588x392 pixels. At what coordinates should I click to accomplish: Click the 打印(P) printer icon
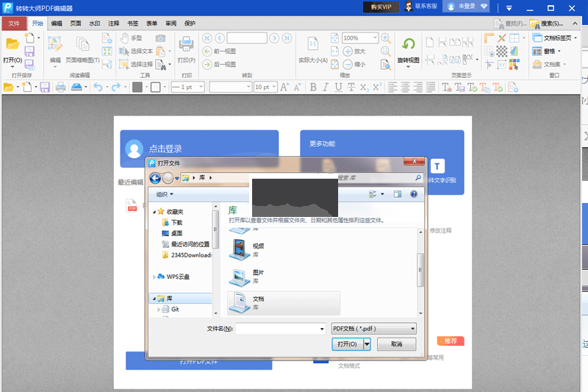186,45
